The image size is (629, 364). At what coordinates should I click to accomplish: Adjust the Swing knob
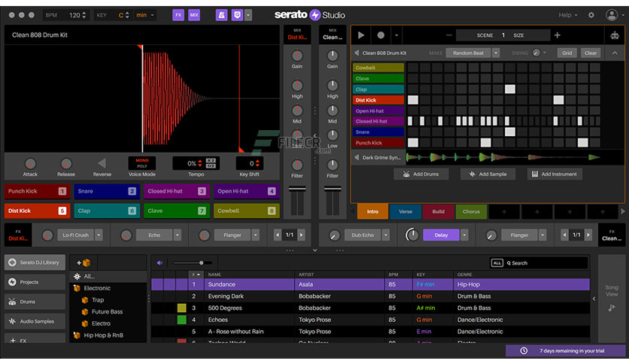(536, 53)
